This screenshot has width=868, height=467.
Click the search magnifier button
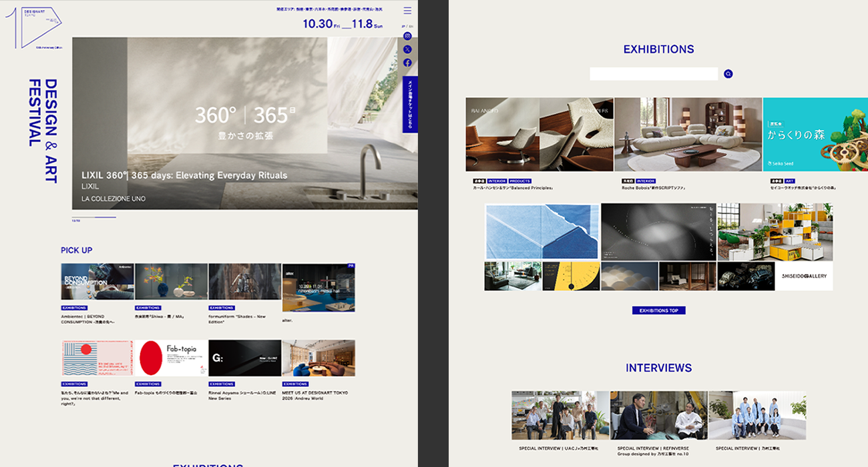pyautogui.click(x=728, y=74)
